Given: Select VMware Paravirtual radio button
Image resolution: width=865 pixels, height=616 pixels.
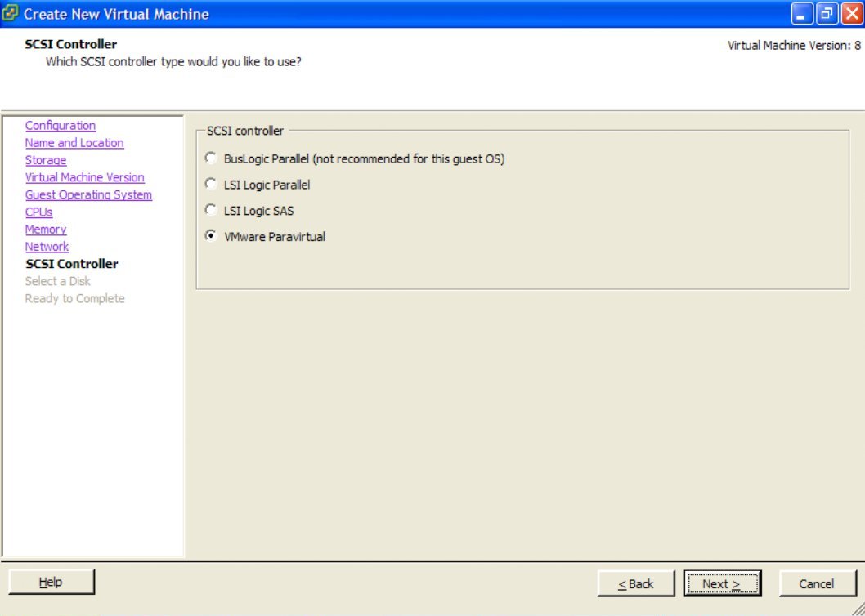Looking at the screenshot, I should [210, 237].
